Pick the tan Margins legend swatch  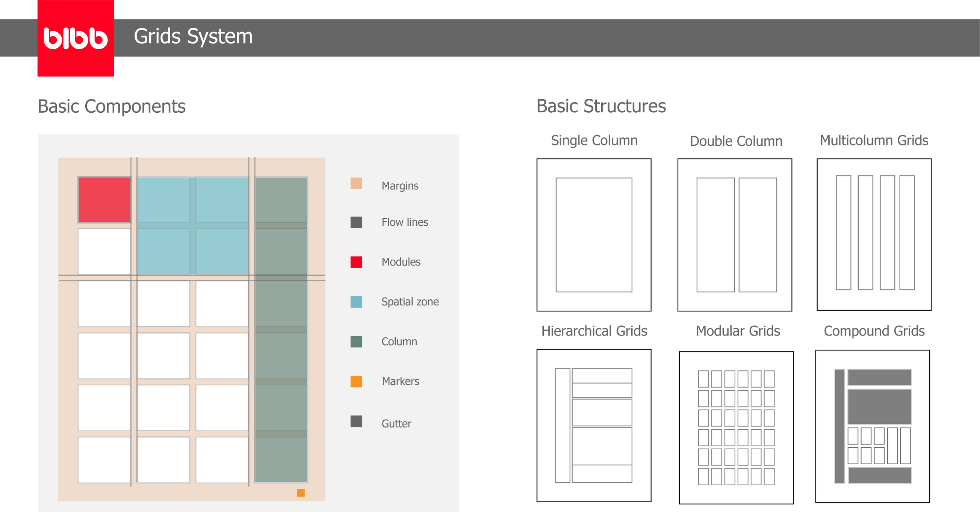[356, 183]
